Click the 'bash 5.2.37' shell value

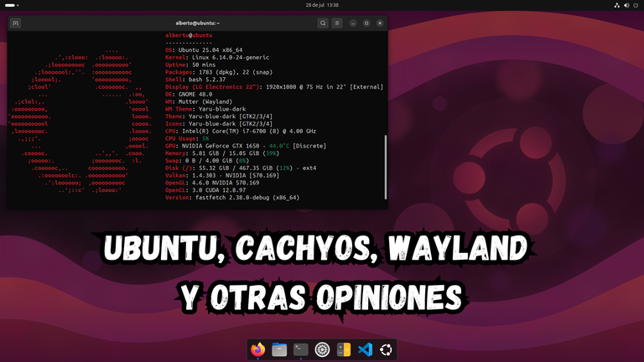(x=207, y=80)
